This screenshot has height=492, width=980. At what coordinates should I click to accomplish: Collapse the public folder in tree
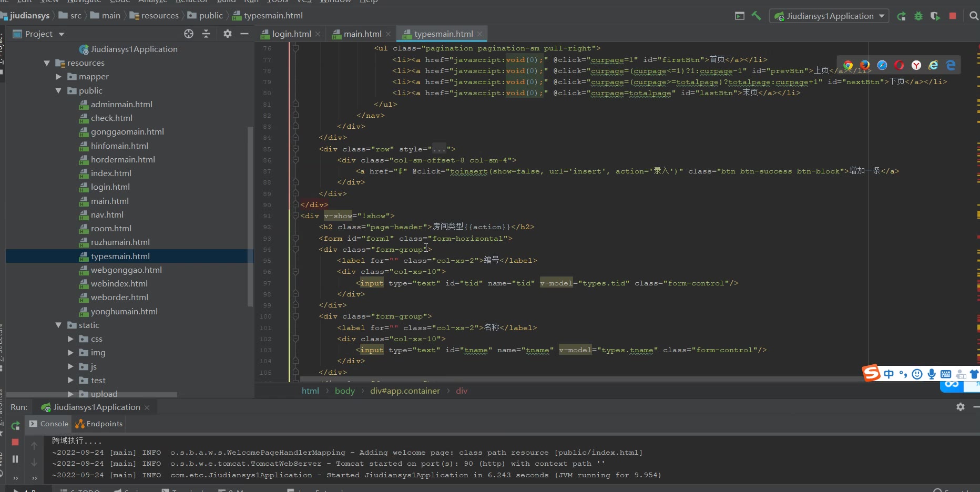coord(58,91)
